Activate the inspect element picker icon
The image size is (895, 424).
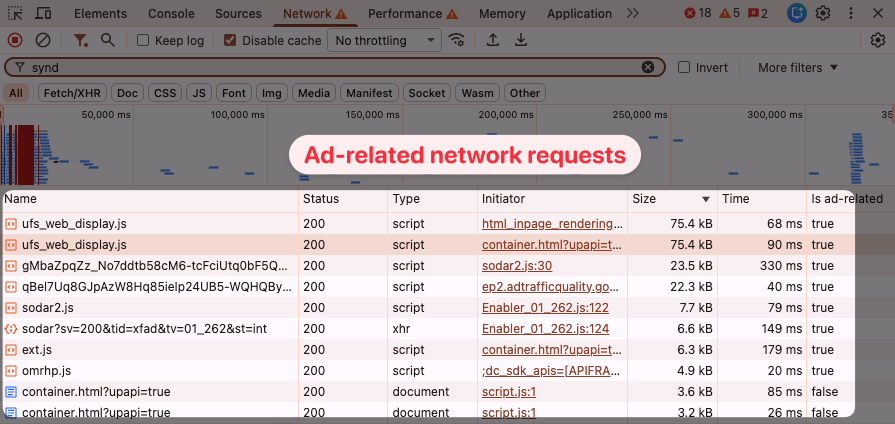[x=15, y=13]
